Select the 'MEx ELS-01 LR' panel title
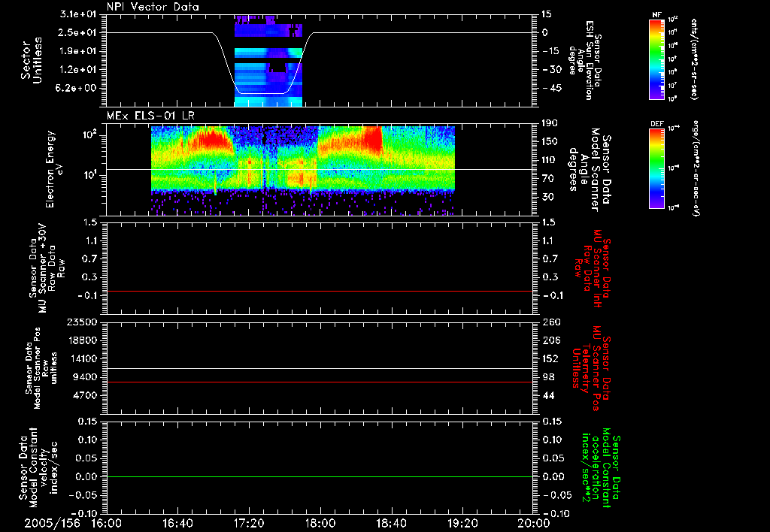Image resolution: width=770 pixels, height=532 pixels. pyautogui.click(x=150, y=116)
